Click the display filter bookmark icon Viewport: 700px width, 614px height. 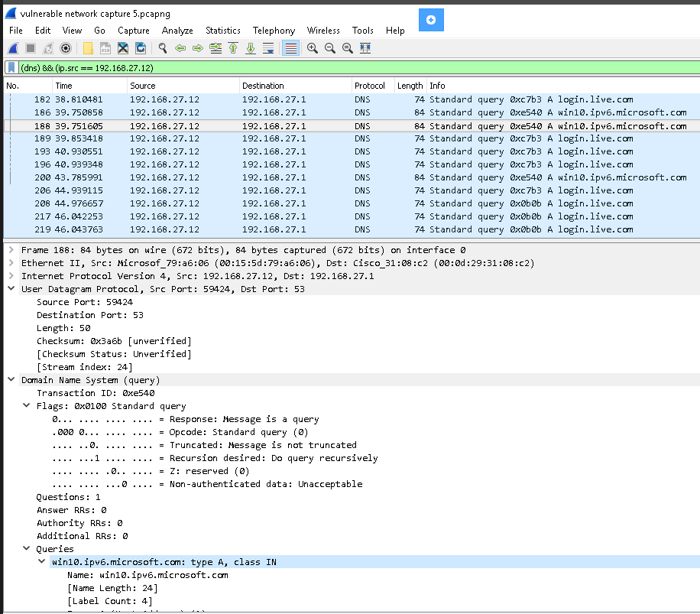11,67
